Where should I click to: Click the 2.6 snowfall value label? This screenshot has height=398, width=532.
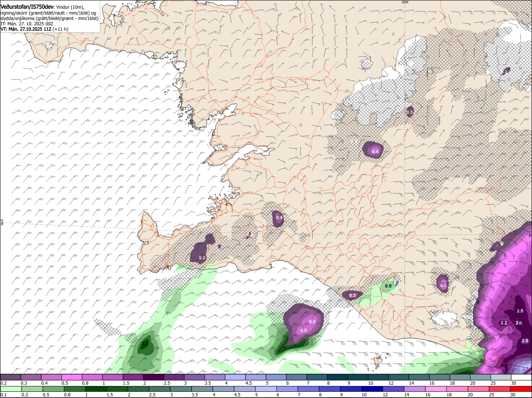click(x=519, y=323)
